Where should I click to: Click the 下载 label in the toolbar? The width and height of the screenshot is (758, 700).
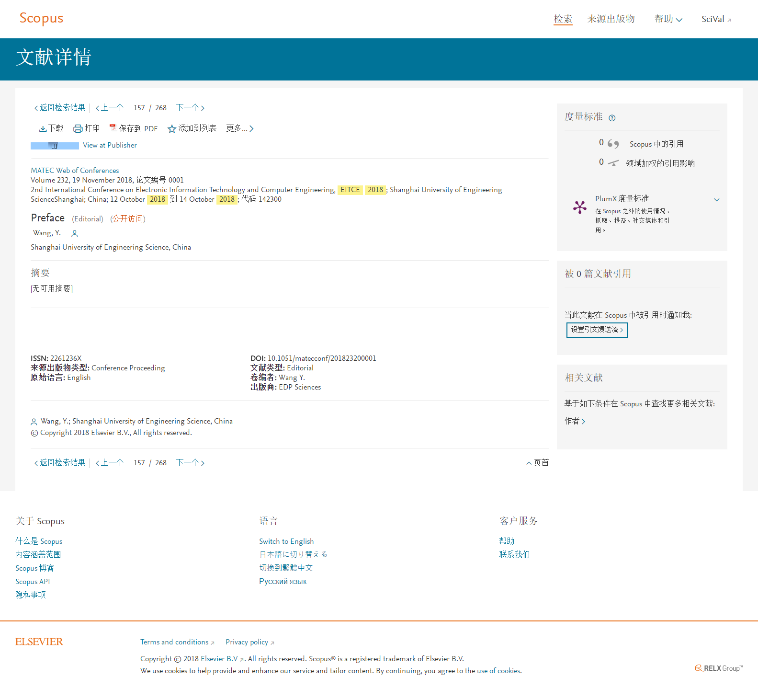[x=56, y=128]
